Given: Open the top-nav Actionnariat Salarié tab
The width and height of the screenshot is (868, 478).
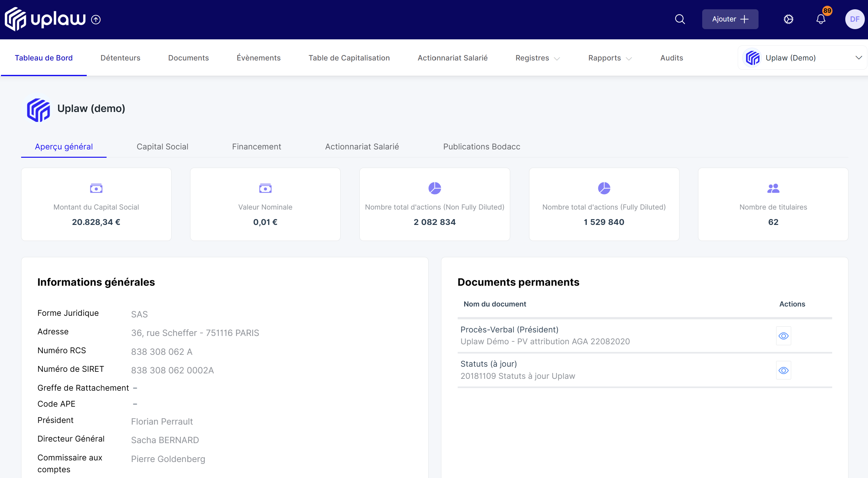Looking at the screenshot, I should [x=453, y=58].
